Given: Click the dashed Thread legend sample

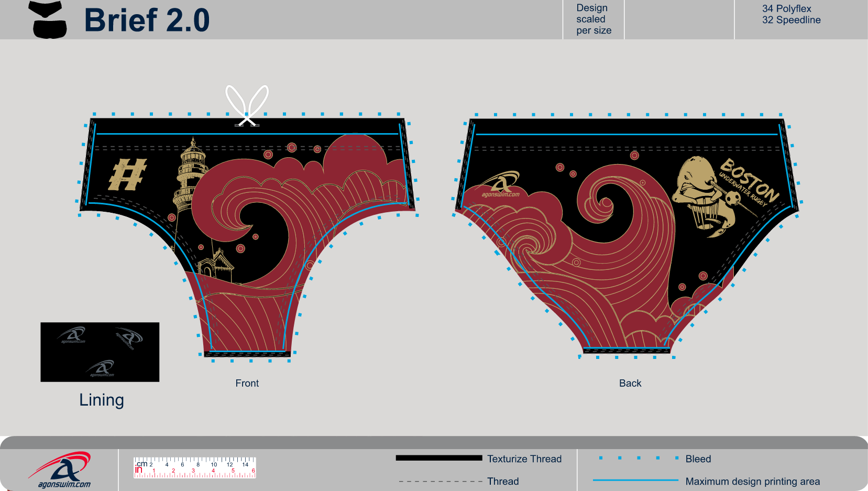Looking at the screenshot, I should pos(440,481).
